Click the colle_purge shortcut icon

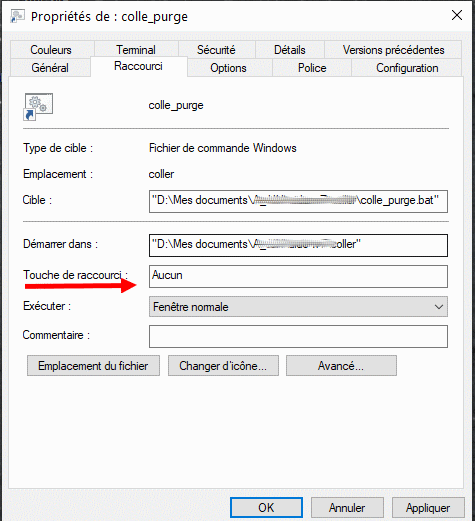(x=38, y=107)
